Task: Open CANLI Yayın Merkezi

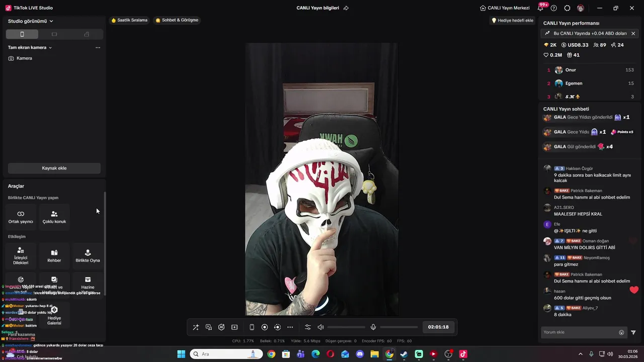Action: pyautogui.click(x=505, y=8)
